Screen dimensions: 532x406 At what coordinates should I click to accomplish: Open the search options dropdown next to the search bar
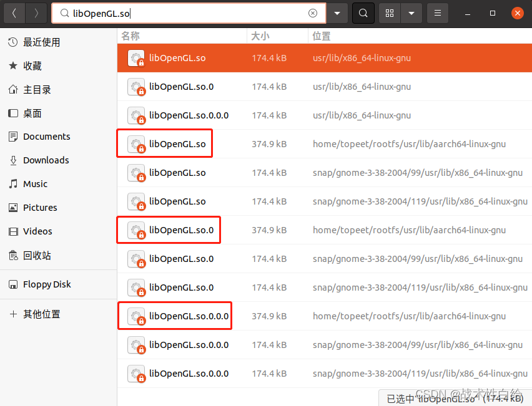click(338, 12)
